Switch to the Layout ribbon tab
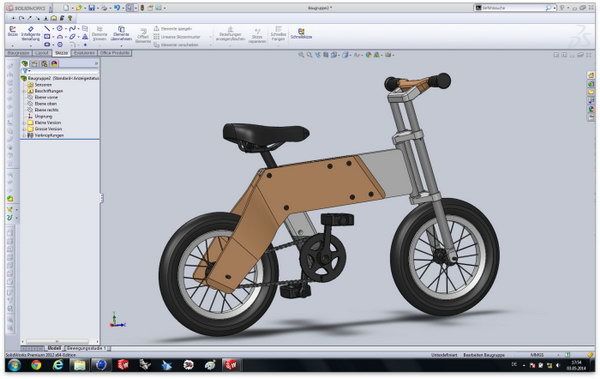Screen dimensions: 600x379 click(x=42, y=53)
